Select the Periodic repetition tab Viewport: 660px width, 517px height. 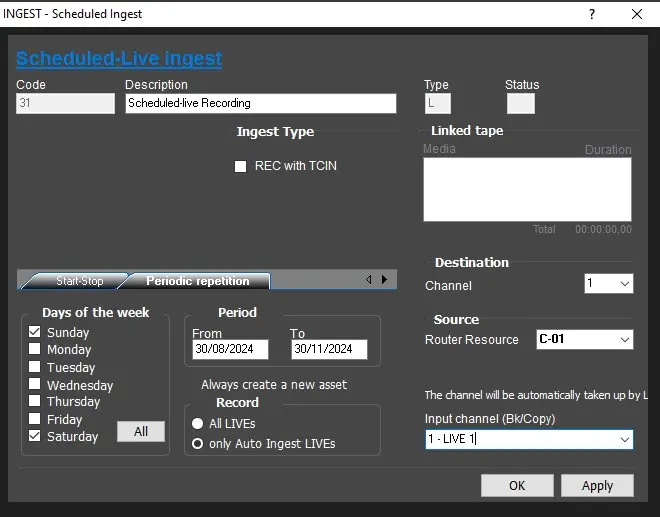click(x=197, y=281)
